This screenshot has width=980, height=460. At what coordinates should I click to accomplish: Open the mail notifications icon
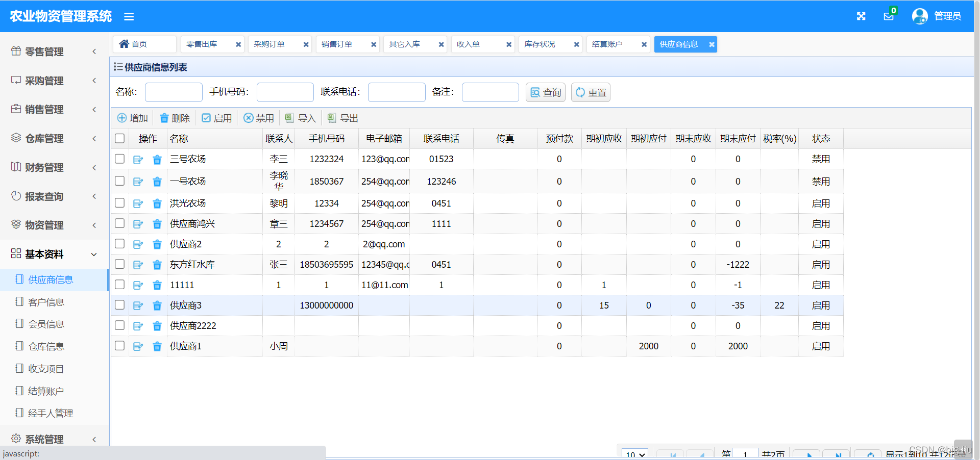point(889,16)
